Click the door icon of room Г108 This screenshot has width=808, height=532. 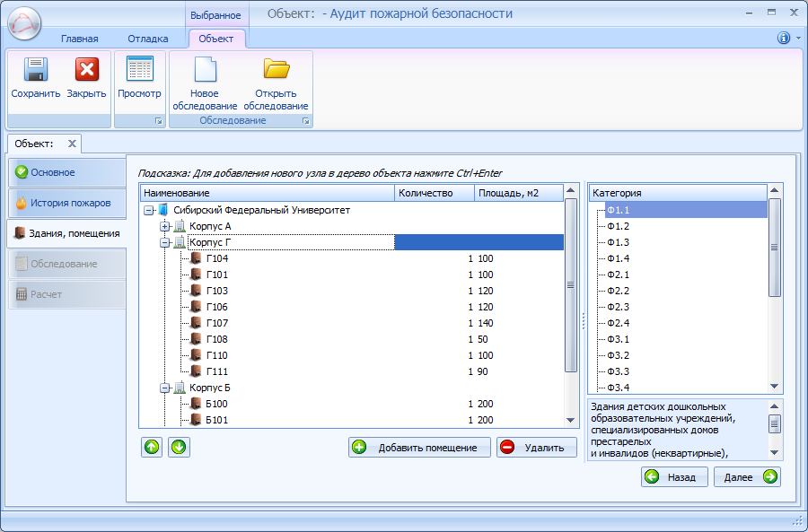pos(196,339)
